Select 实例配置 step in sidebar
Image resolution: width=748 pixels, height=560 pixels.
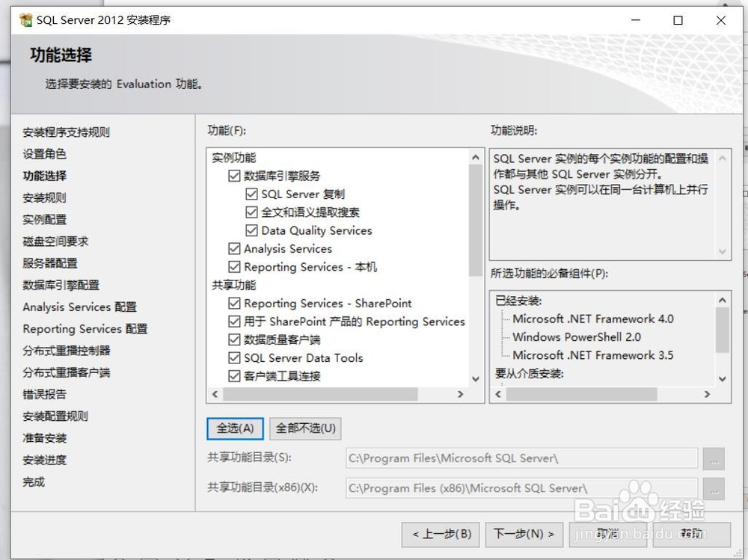point(44,219)
